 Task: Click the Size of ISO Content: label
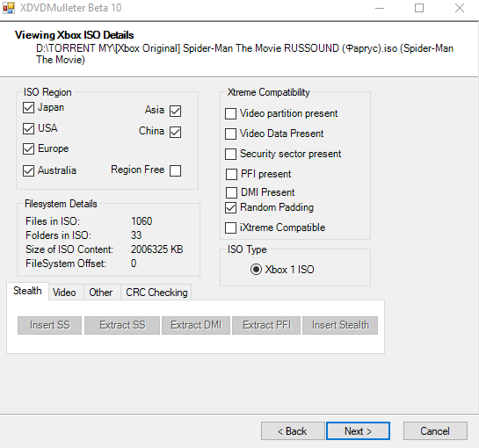(x=69, y=249)
